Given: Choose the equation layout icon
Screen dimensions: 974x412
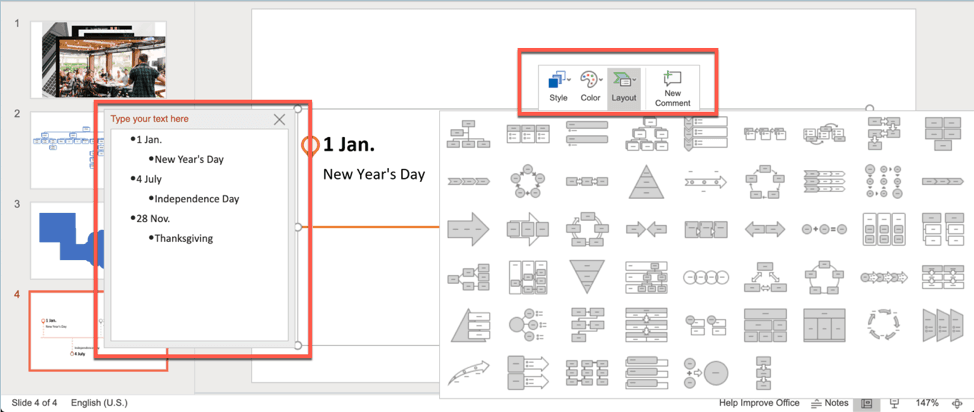Looking at the screenshot, I should tap(824, 229).
